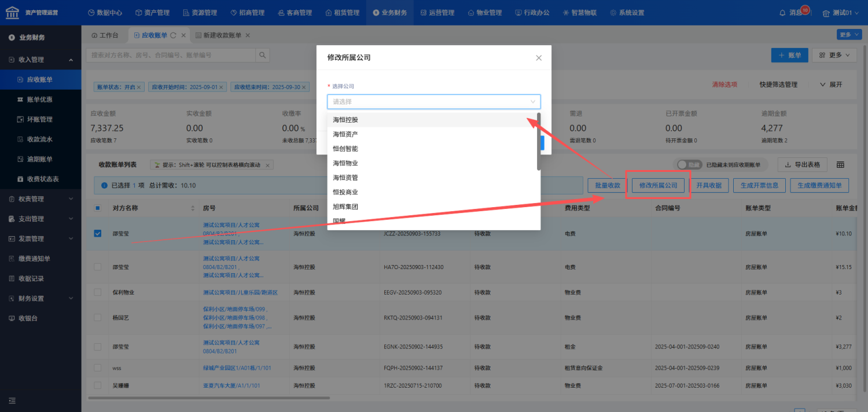Collapse the left sidebar with the bottom icon
This screenshot has height=412, width=868.
[12, 400]
